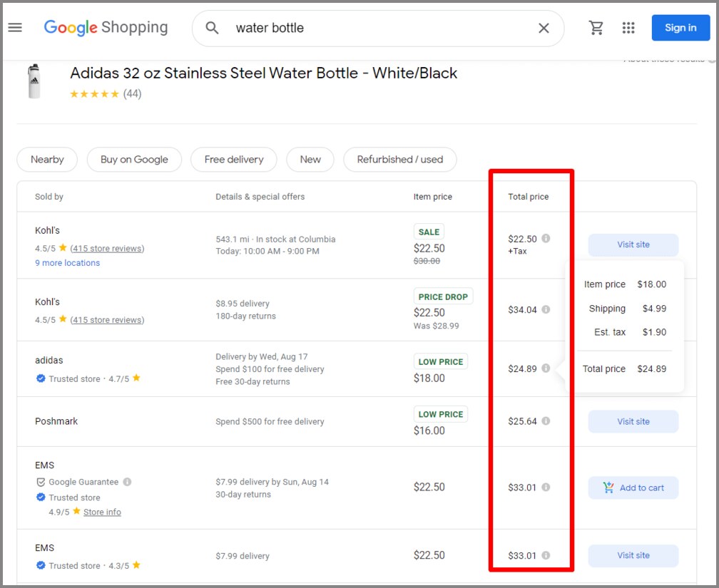The width and height of the screenshot is (719, 588).
Task: Enable the Free delivery filter
Action: (x=234, y=160)
